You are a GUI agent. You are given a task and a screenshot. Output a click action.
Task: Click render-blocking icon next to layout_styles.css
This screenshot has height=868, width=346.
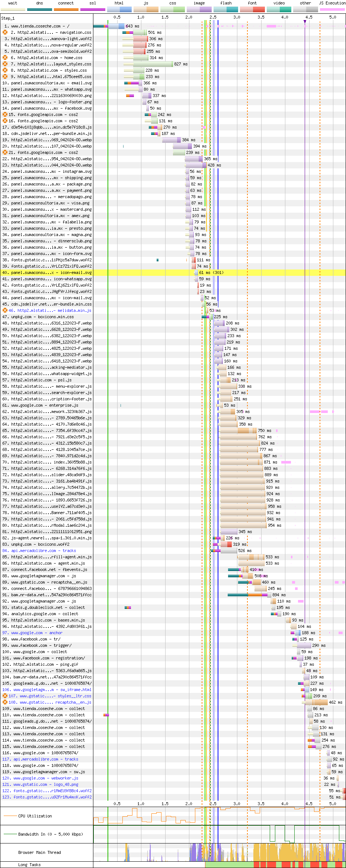click(5, 64)
